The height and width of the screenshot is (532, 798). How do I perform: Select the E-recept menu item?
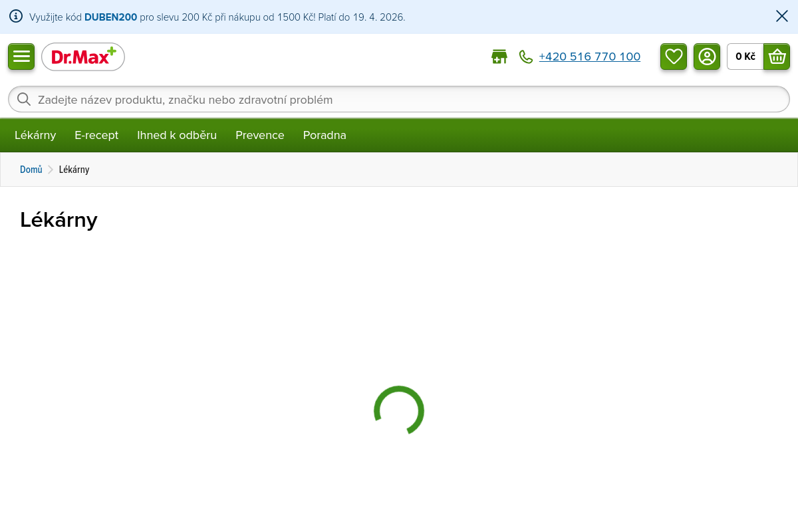(x=96, y=136)
